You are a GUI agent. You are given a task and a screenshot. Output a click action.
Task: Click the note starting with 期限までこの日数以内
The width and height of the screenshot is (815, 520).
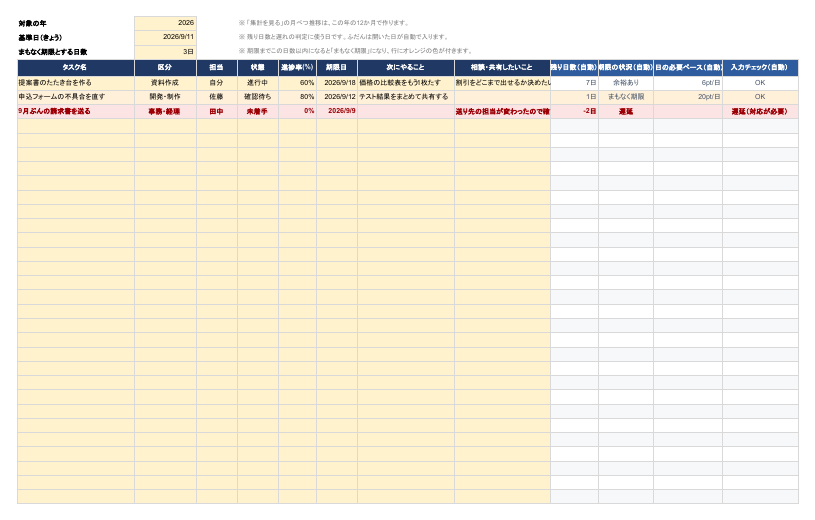[x=356, y=51]
